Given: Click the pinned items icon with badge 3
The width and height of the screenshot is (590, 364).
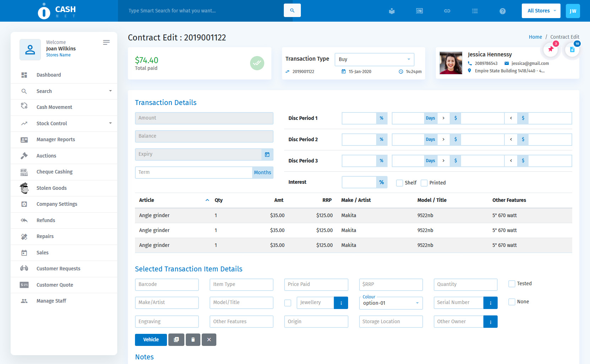Looking at the screenshot, I should pyautogui.click(x=551, y=49).
